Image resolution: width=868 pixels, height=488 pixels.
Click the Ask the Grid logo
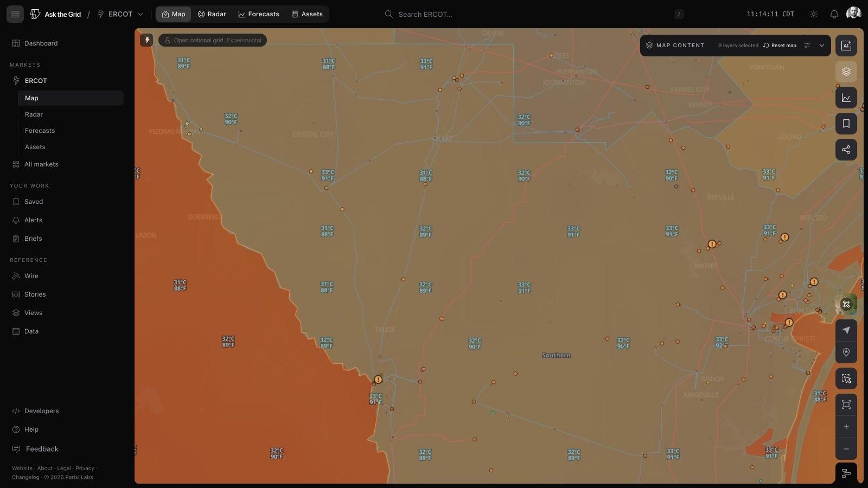56,14
